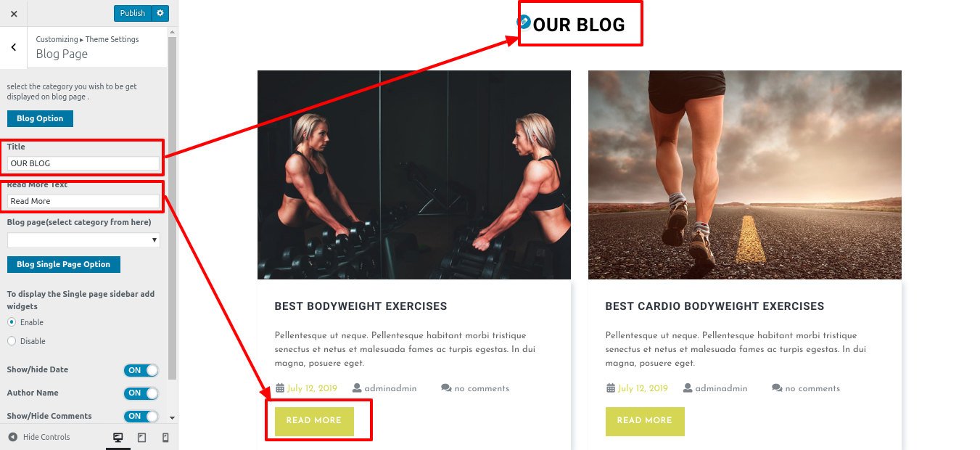Click the Publish button
The height and width of the screenshot is (450, 980).
click(133, 13)
